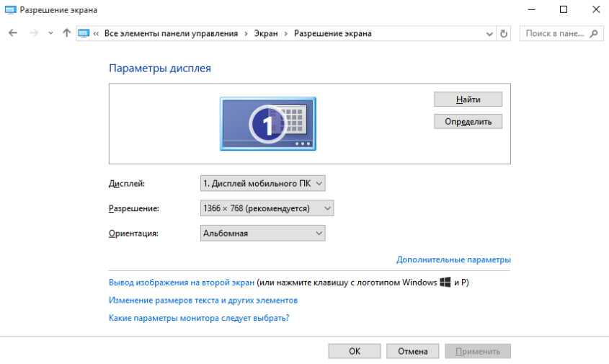The image size is (609, 364).
Task: Expand the address bar history dropdown
Action: 489,34
